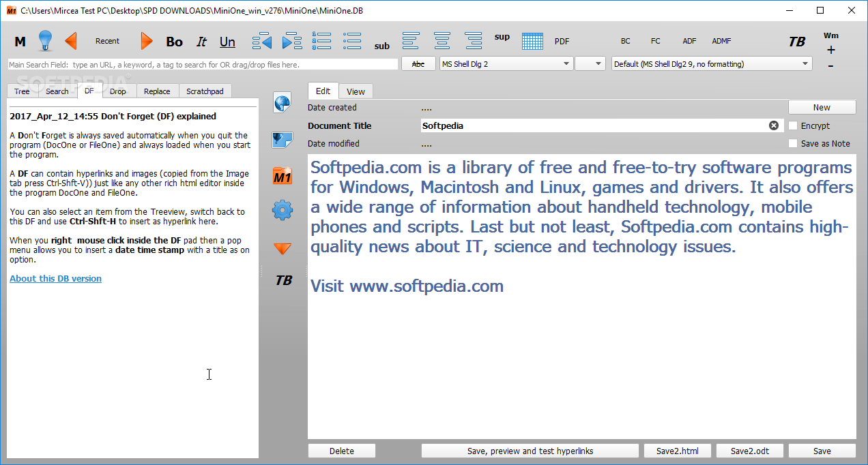Insert a bulleted list

352,41
